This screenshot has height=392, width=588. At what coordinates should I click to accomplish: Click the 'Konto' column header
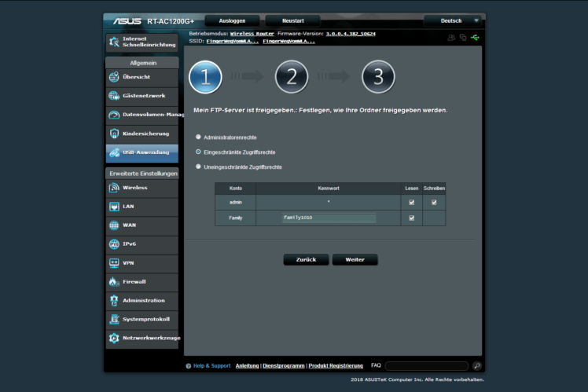(x=236, y=188)
